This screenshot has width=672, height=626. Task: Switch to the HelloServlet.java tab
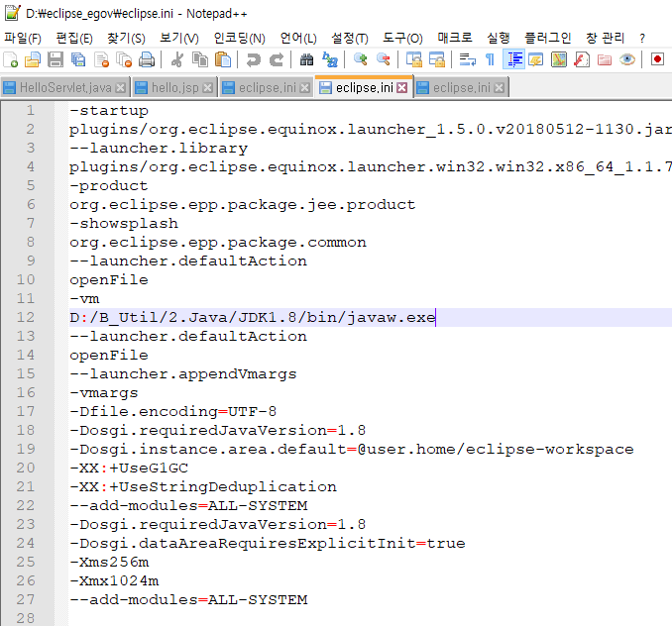(x=65, y=88)
